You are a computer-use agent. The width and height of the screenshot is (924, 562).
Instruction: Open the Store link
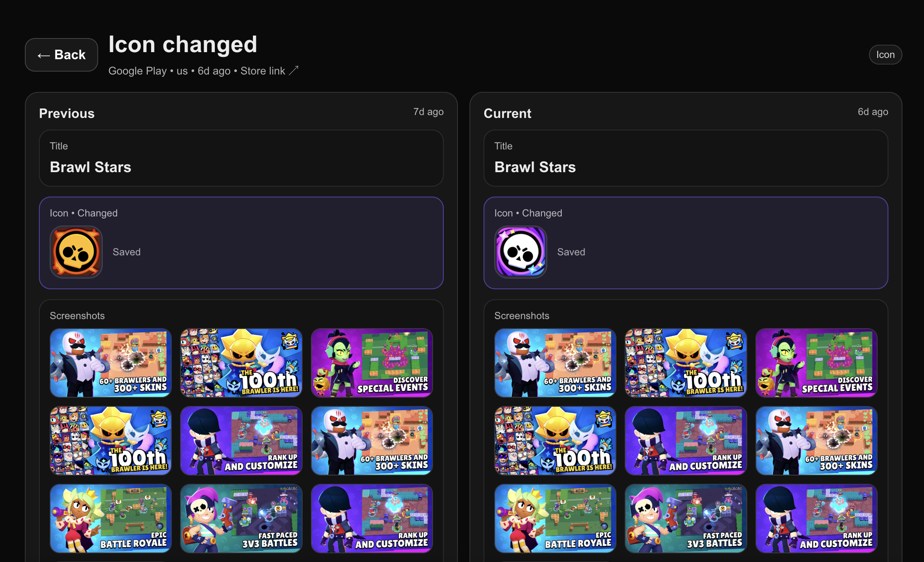(x=269, y=71)
